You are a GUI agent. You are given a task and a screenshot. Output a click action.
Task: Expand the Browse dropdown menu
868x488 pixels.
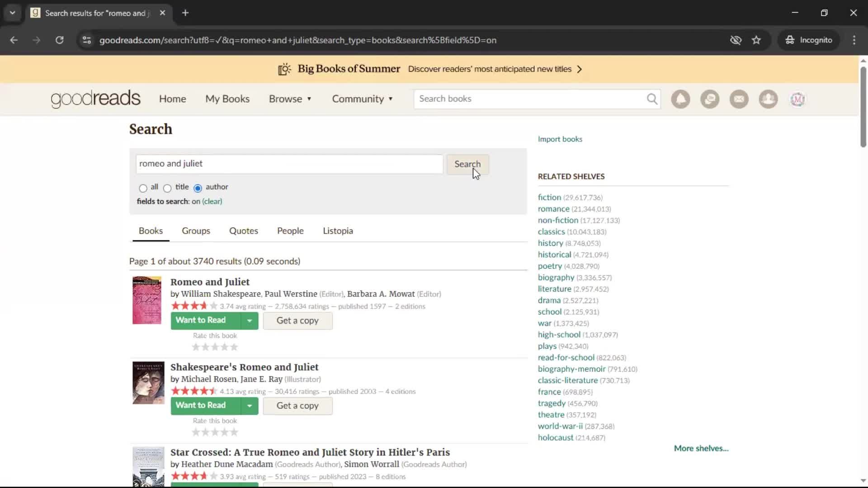coord(290,99)
